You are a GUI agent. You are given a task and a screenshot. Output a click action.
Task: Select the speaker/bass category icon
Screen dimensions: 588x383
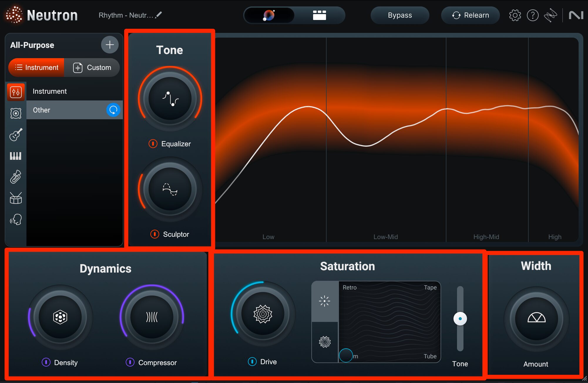click(16, 113)
